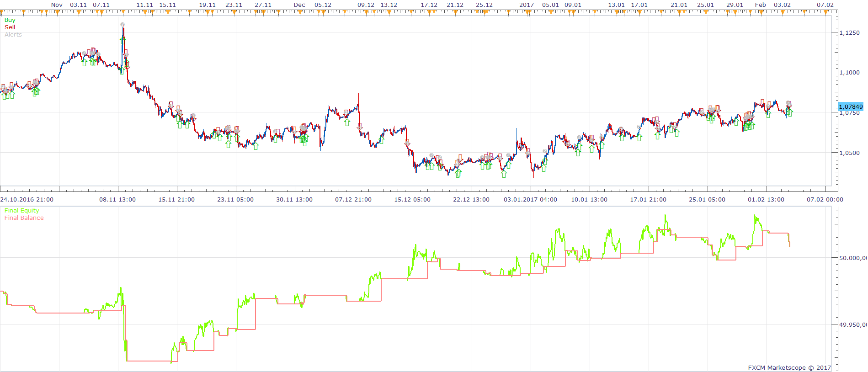This screenshot has height=372, width=868.
Task: Click the 27.11 top axis date
Action: click(x=263, y=5)
